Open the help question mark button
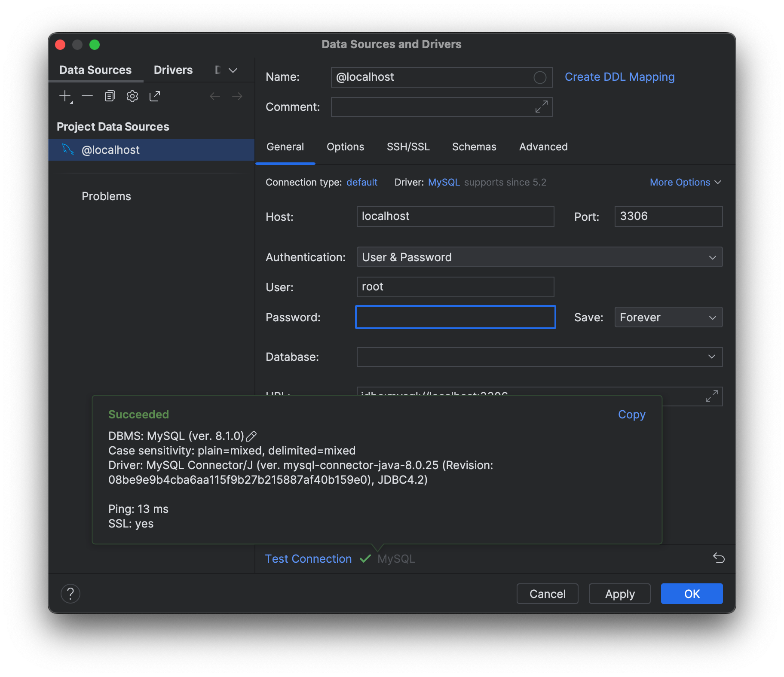This screenshot has height=677, width=784. point(70,594)
